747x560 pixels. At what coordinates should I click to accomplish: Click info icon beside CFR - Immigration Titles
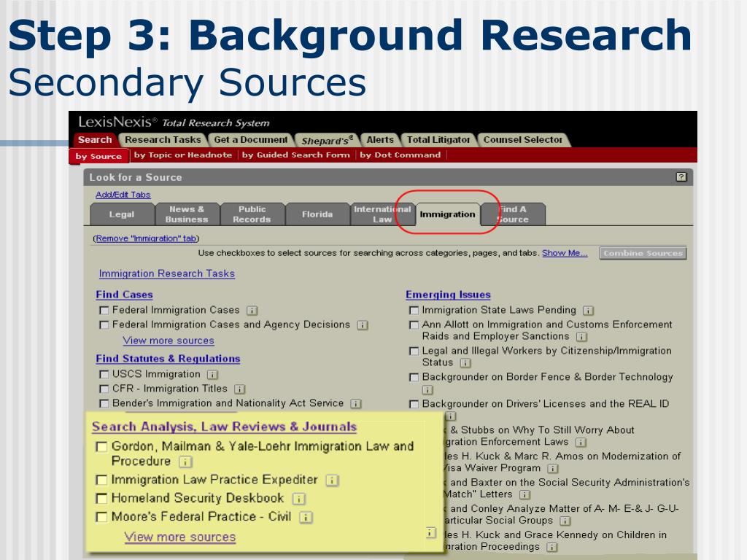point(239,389)
